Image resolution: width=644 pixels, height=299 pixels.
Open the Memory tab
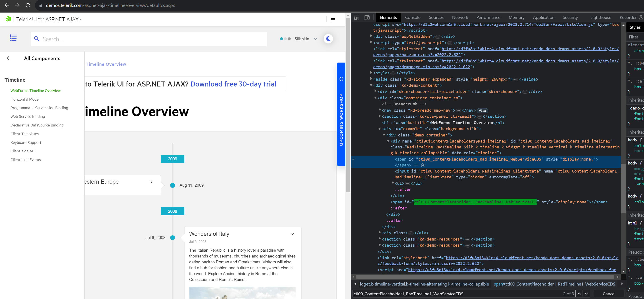pyautogui.click(x=516, y=18)
